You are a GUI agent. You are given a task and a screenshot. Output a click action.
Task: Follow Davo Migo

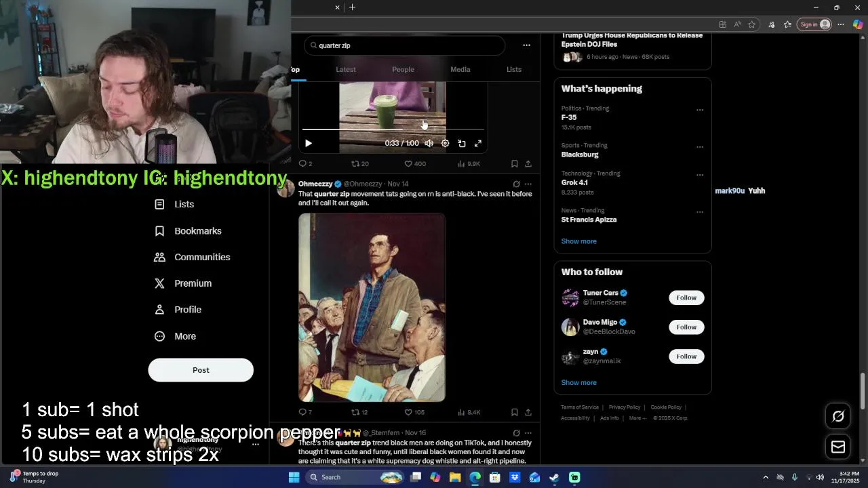click(686, 327)
